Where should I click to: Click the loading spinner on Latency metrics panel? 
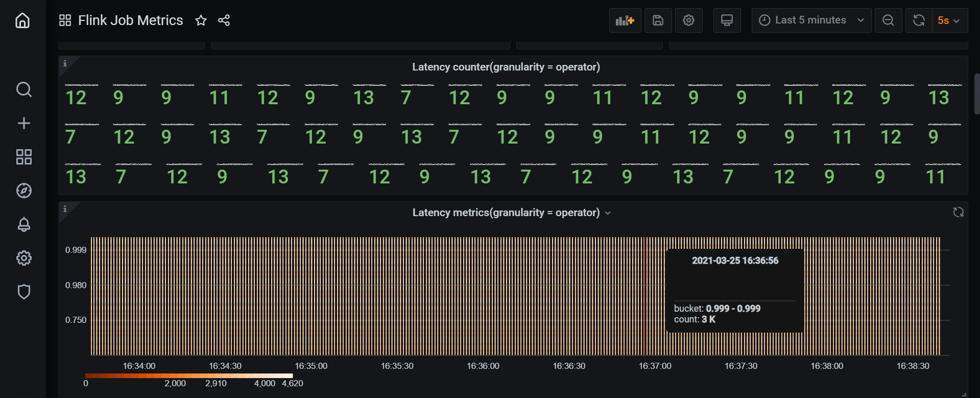(959, 212)
